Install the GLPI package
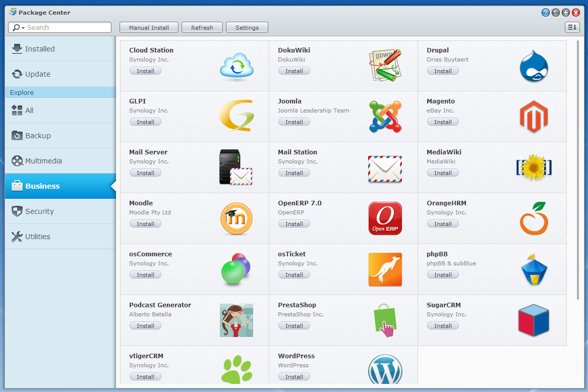This screenshot has height=392, width=588. (146, 122)
